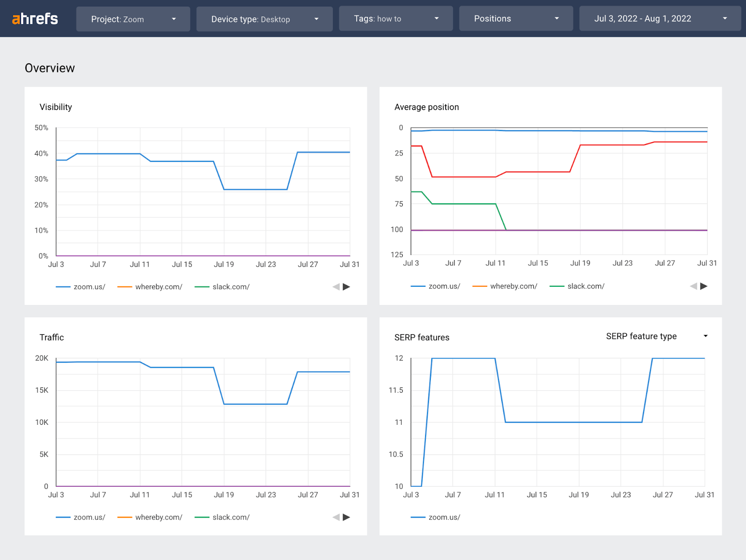
Task: Select the Overview heading
Action: pos(49,68)
